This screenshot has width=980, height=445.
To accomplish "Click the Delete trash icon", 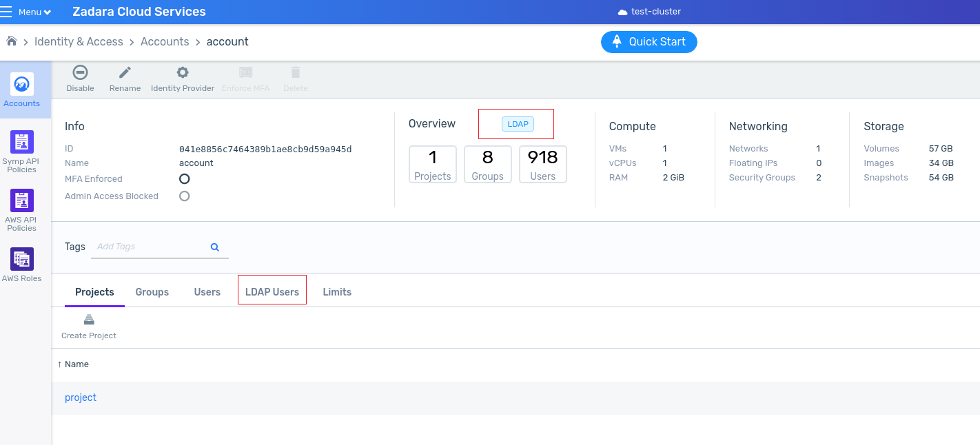I will tap(296, 72).
